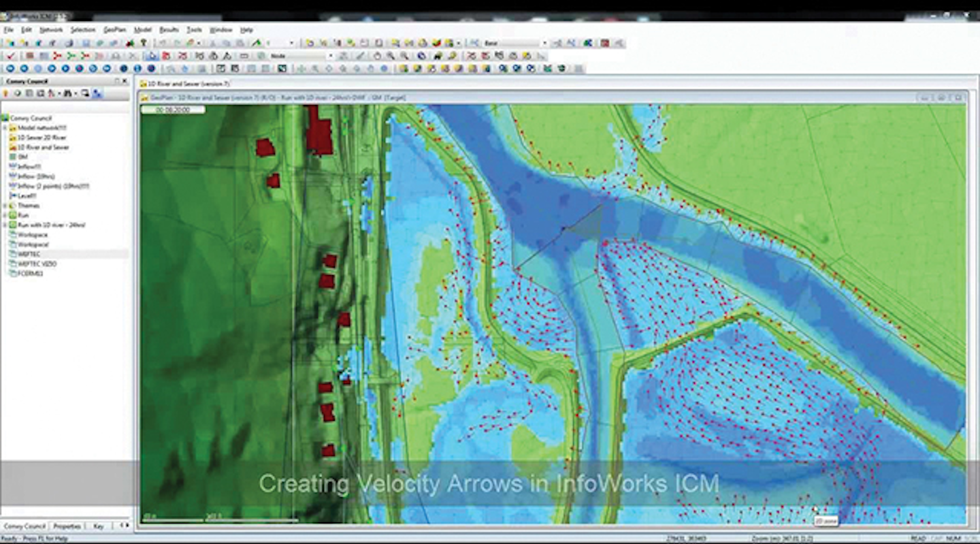
Task: Click the key icon in top toolbar
Action: pos(144,43)
